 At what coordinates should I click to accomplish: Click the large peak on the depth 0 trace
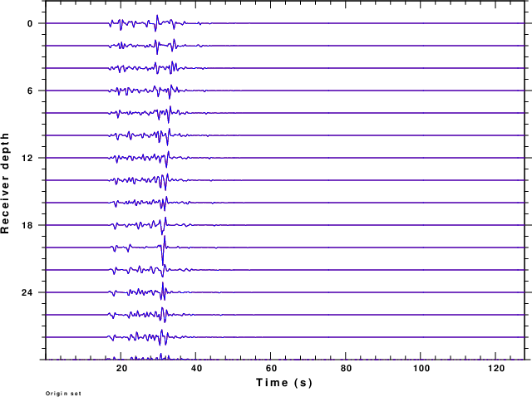click(x=156, y=23)
